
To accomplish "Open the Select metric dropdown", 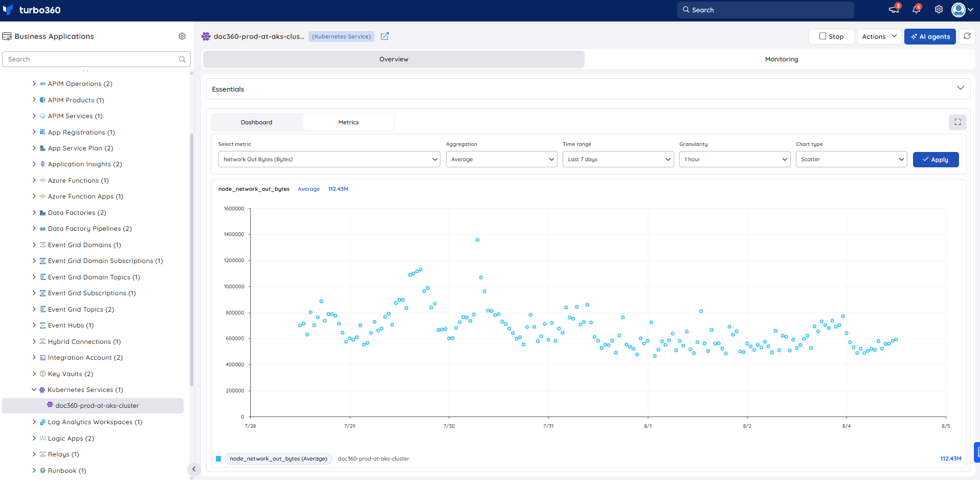I will (x=329, y=159).
